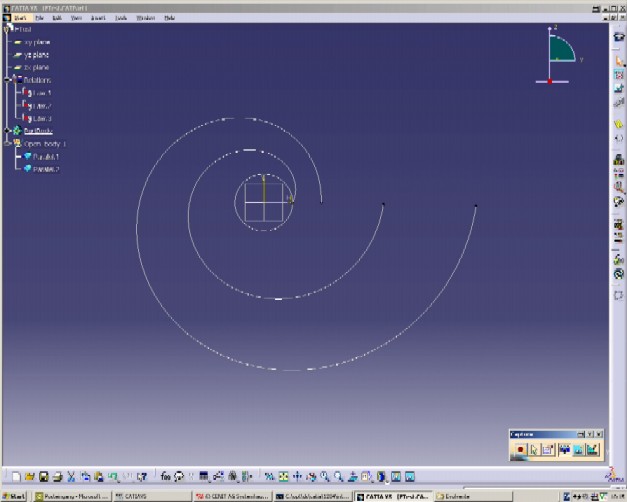Click the workbench icon atop right toolbar
This screenshot has height=502, width=627.
tap(619, 37)
